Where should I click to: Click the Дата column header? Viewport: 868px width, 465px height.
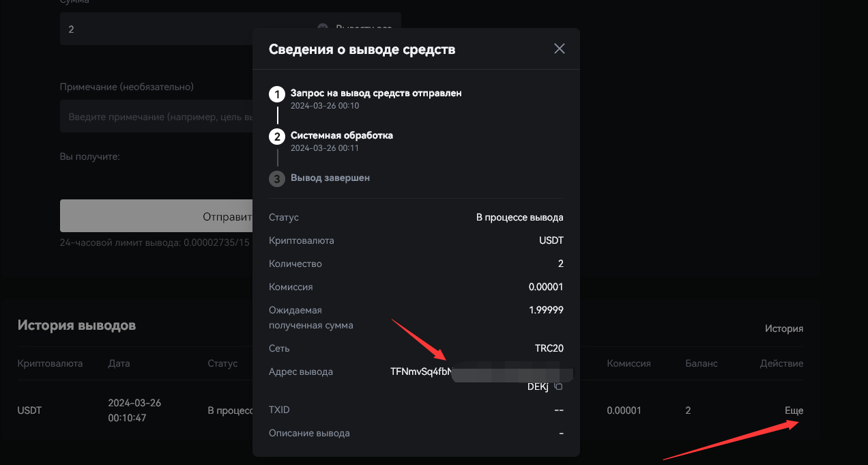pyautogui.click(x=119, y=363)
